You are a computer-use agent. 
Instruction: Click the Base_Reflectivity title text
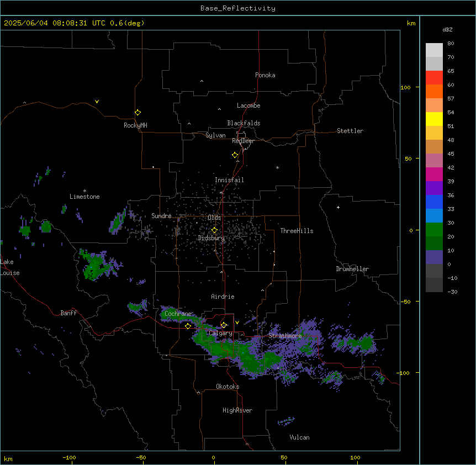coord(238,8)
